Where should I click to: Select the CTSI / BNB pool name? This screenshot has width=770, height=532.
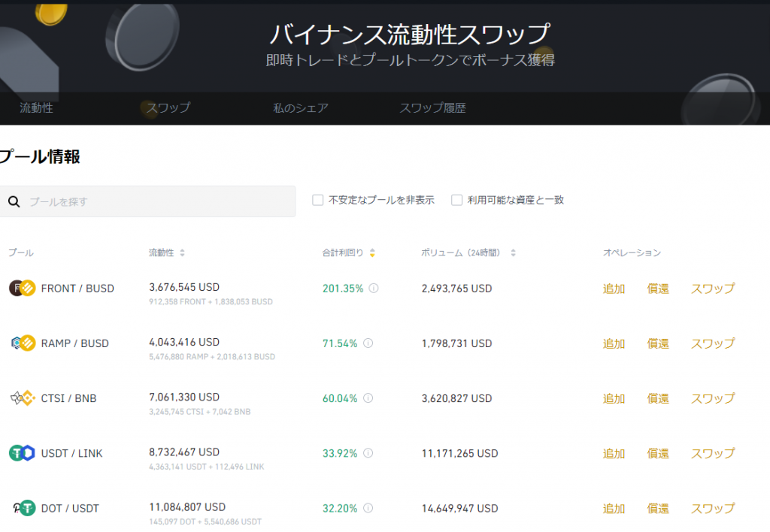click(x=68, y=398)
